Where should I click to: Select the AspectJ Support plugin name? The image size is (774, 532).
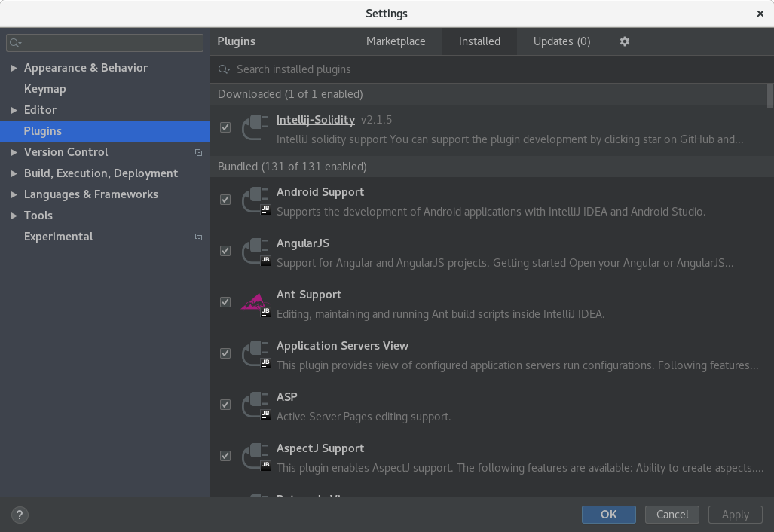pyautogui.click(x=320, y=448)
